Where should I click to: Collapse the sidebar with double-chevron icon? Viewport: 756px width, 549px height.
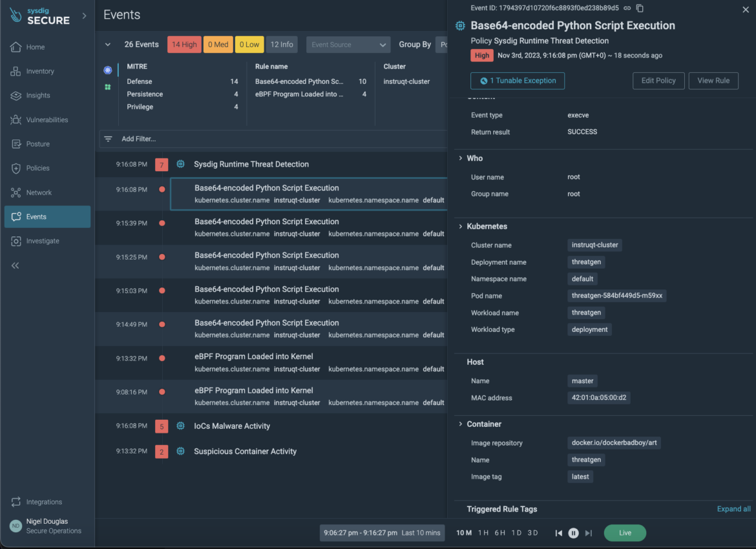[x=16, y=265]
